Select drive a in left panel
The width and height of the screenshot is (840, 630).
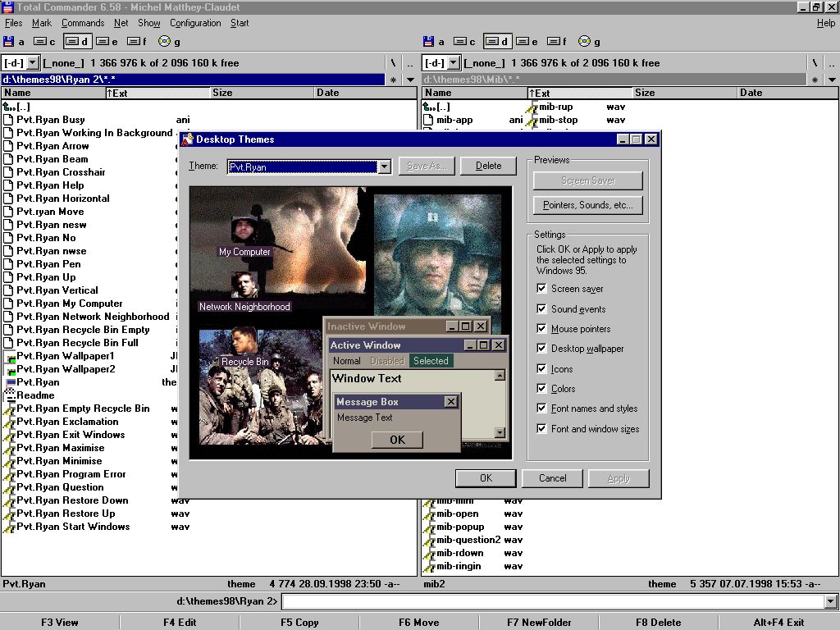coord(14,42)
